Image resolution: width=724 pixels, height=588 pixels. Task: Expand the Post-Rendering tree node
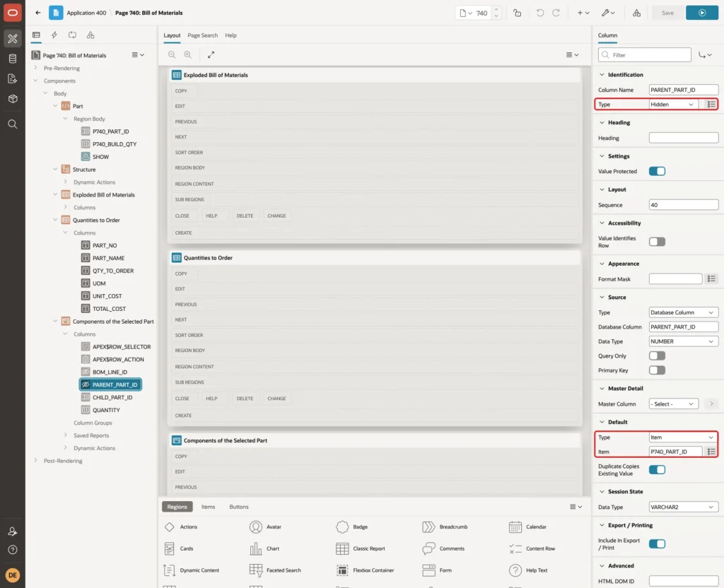click(35, 461)
